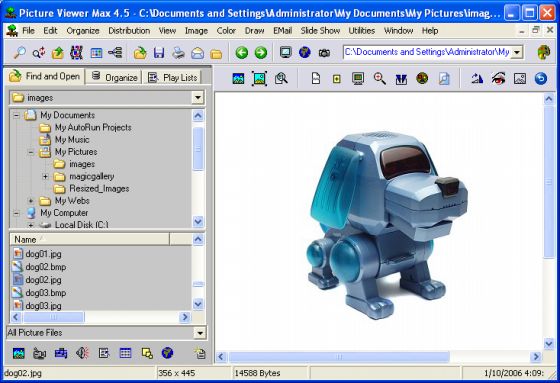This screenshot has height=383, width=560.
Task: Click the green up-arrow folder icon
Action: [x=58, y=53]
